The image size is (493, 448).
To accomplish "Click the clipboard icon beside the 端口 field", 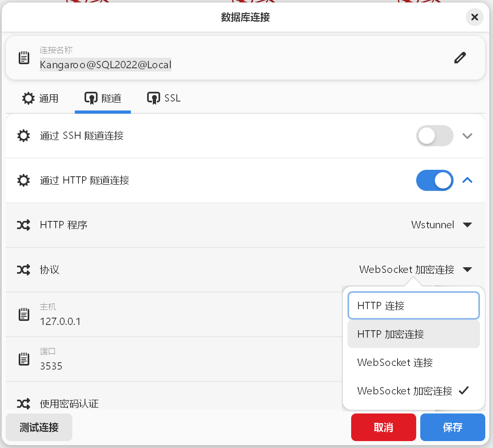I will [x=24, y=359].
